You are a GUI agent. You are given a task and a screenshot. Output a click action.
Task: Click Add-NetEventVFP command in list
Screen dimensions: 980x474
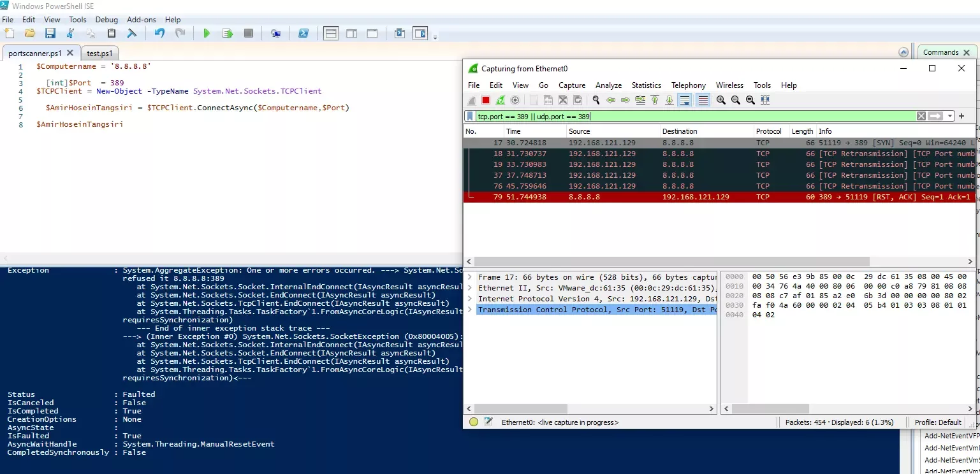tap(952, 436)
